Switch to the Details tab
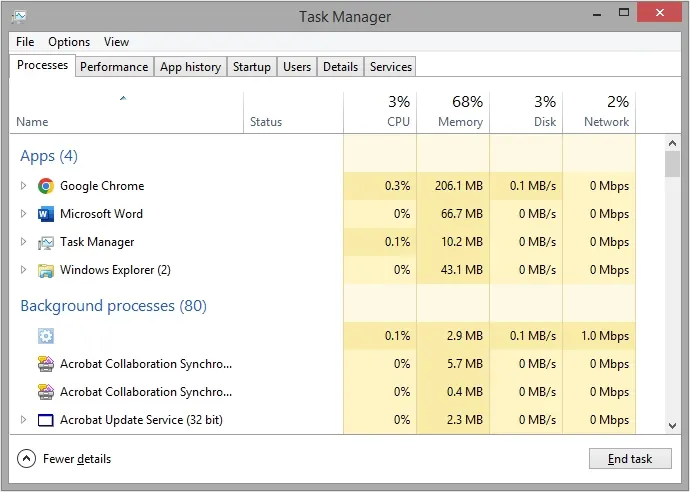 340,67
